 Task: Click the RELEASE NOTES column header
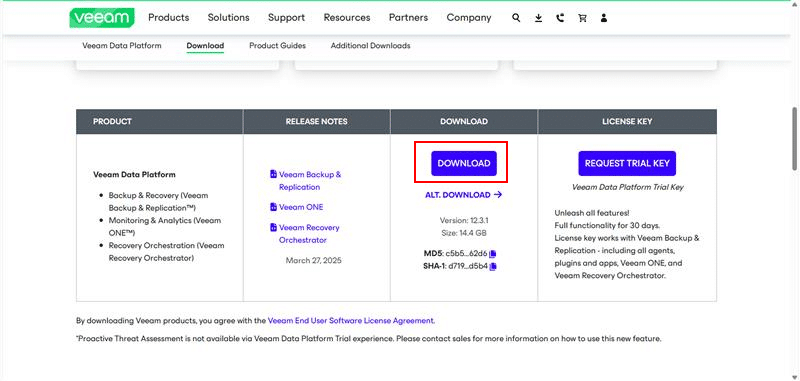point(316,121)
